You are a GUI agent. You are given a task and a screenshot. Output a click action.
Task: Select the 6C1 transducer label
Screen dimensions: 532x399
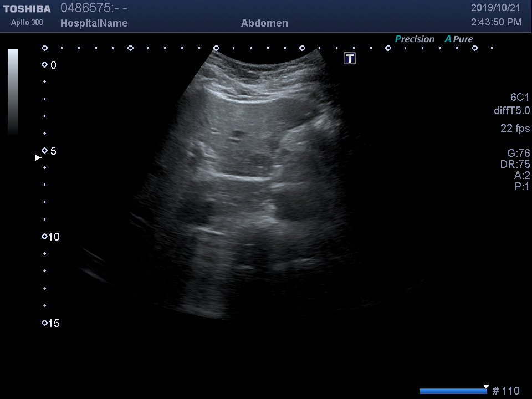point(520,97)
